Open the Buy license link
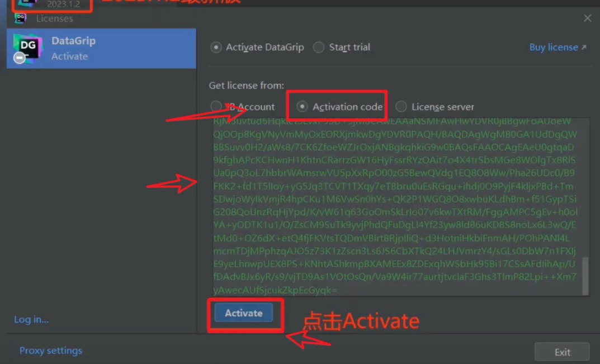 (554, 47)
